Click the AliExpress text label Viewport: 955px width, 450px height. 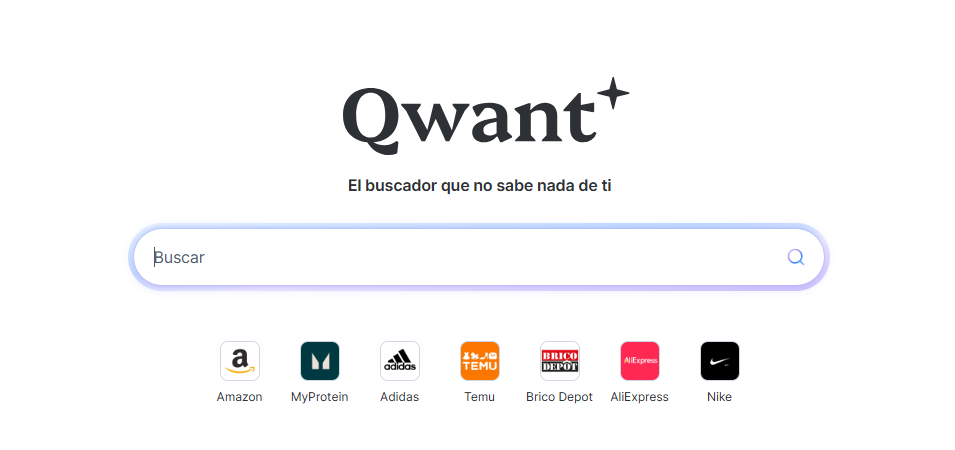[x=640, y=397]
